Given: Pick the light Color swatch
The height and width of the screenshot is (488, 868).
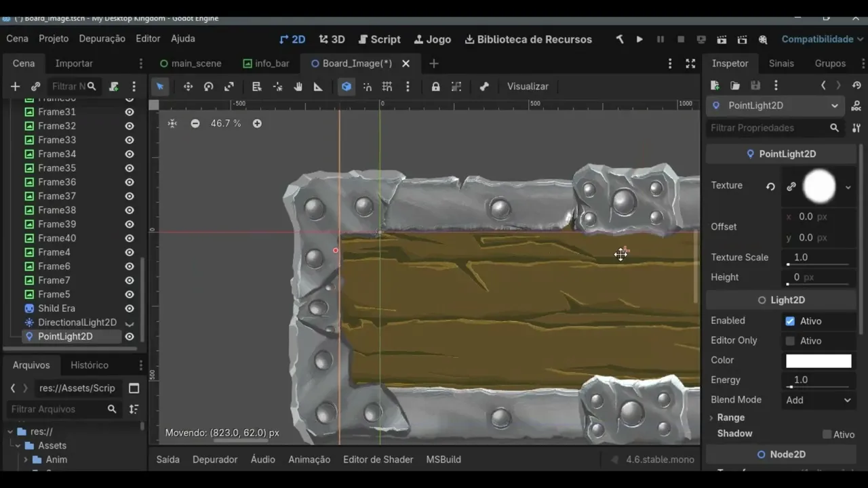Looking at the screenshot, I should coord(818,361).
